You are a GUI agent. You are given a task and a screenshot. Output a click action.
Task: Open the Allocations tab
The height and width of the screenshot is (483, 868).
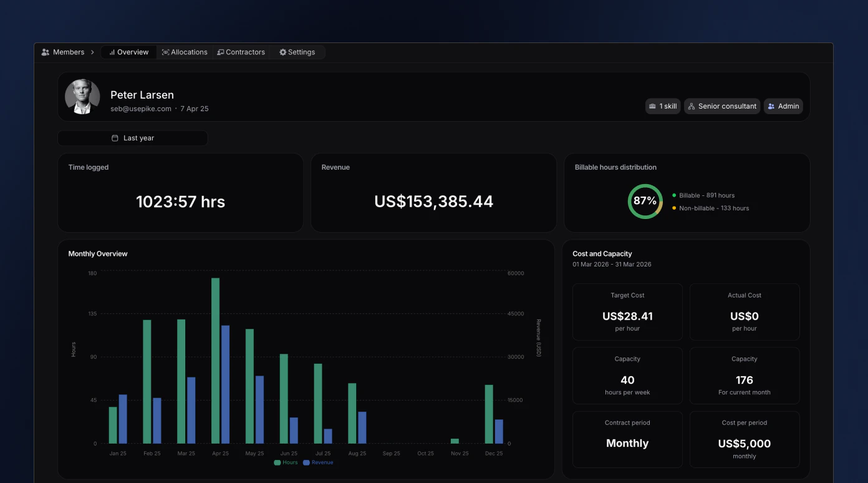point(185,52)
